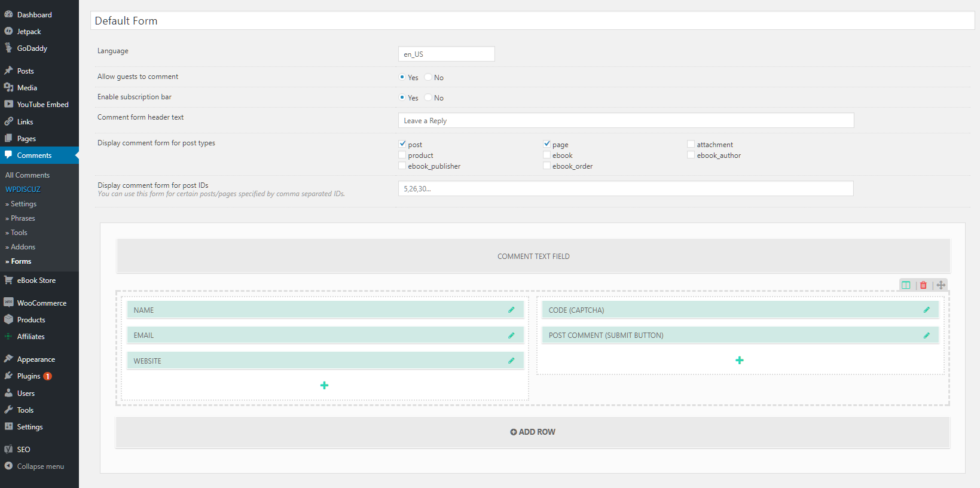Click the two-column layout icon on the row
The image size is (980, 488).
coord(906,285)
